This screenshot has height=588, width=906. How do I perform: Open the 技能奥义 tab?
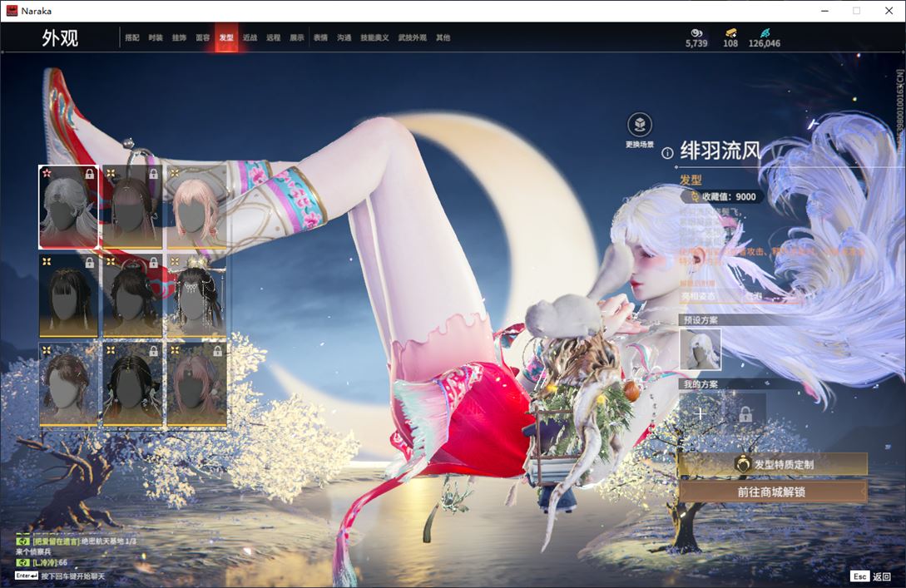coord(374,37)
